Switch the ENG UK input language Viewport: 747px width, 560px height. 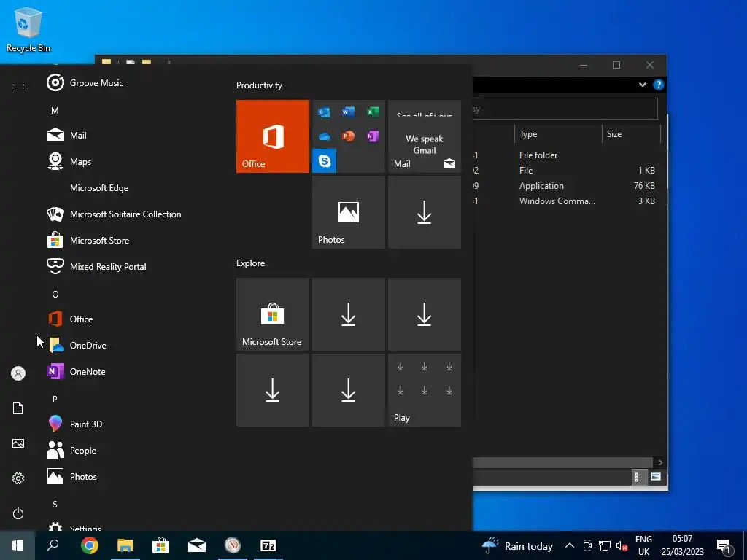(643, 545)
